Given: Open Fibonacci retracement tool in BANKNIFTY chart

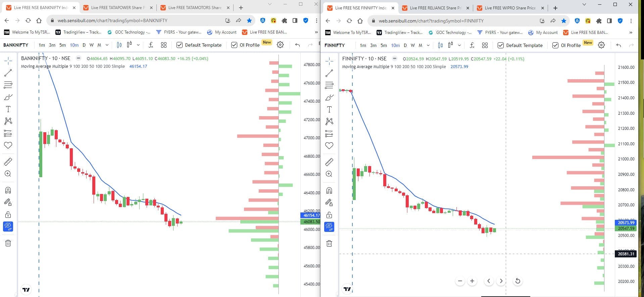Looking at the screenshot, I should (x=8, y=85).
